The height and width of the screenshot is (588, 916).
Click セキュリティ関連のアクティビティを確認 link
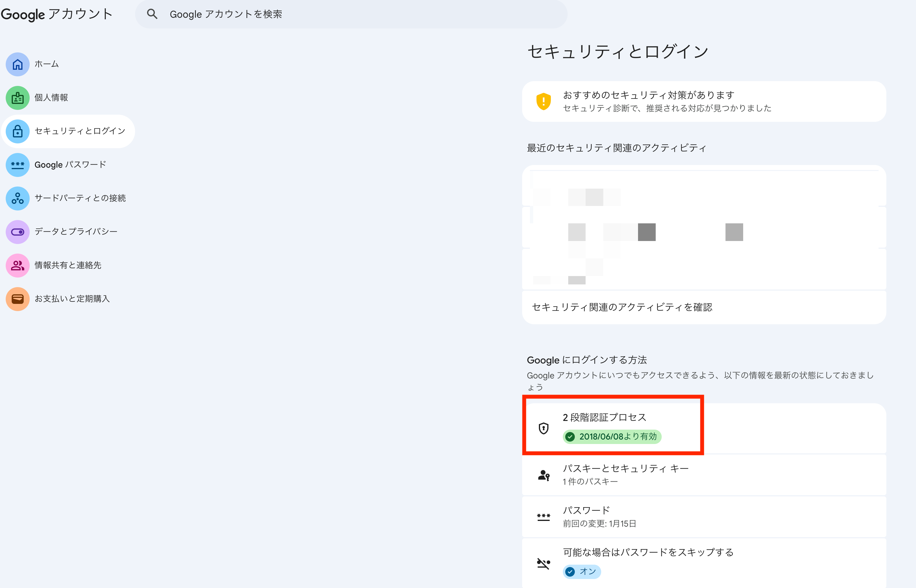tap(622, 307)
